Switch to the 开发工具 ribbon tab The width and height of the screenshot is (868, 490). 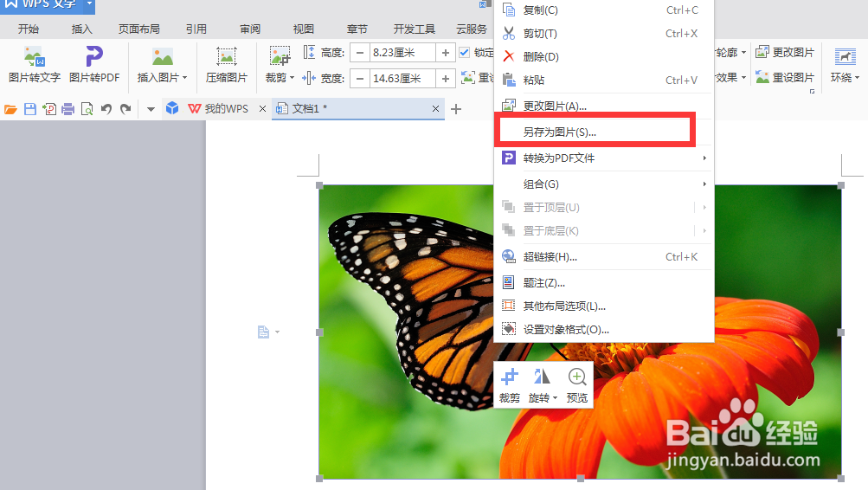[x=414, y=29]
